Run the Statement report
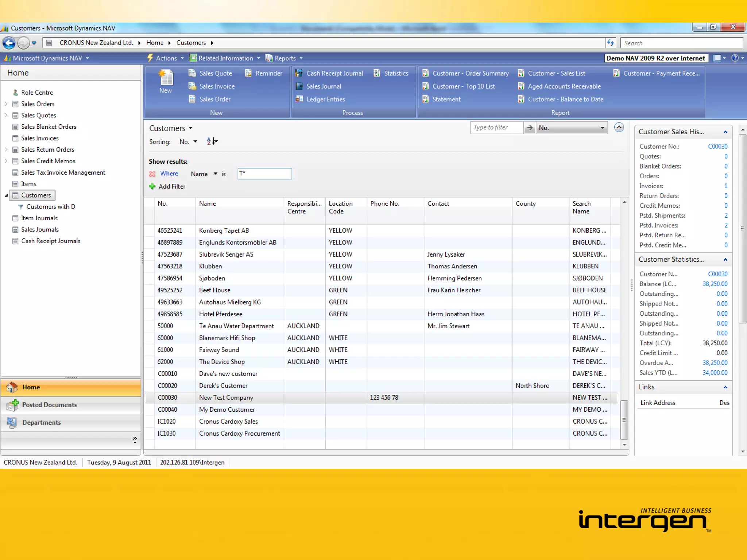Screen dimensions: 747x560 [441, 99]
